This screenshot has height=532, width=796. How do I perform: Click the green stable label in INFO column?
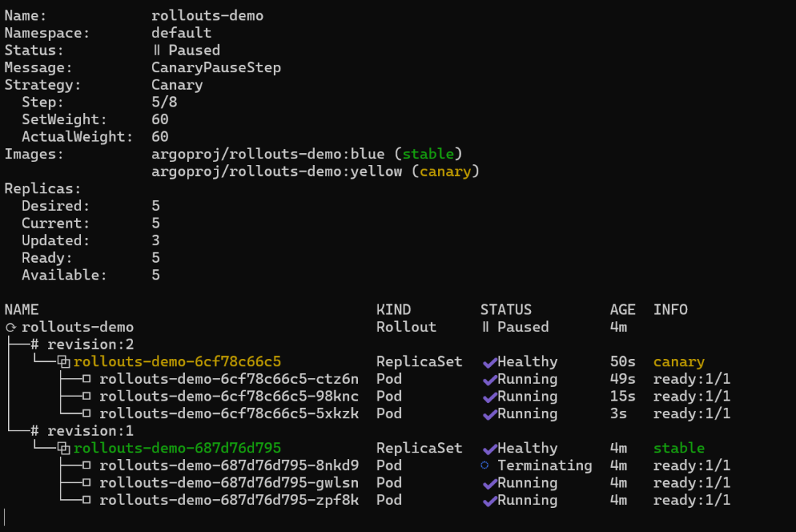678,448
